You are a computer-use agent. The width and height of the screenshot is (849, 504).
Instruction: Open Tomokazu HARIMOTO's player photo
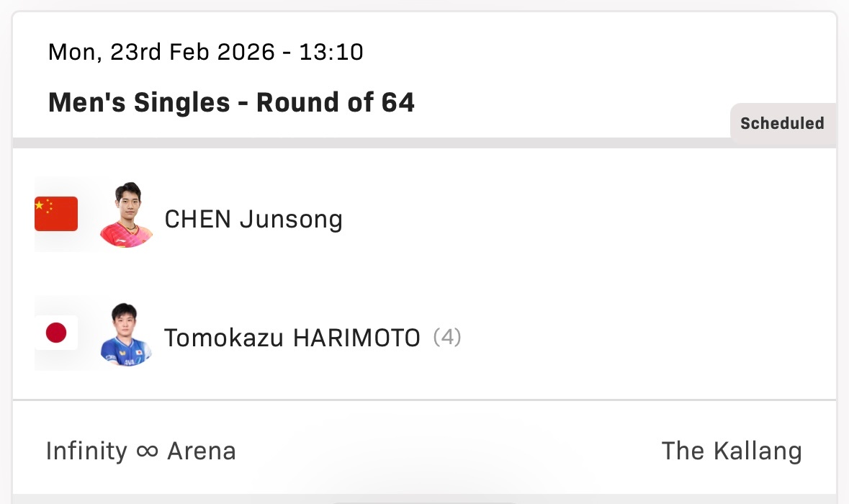(x=126, y=334)
